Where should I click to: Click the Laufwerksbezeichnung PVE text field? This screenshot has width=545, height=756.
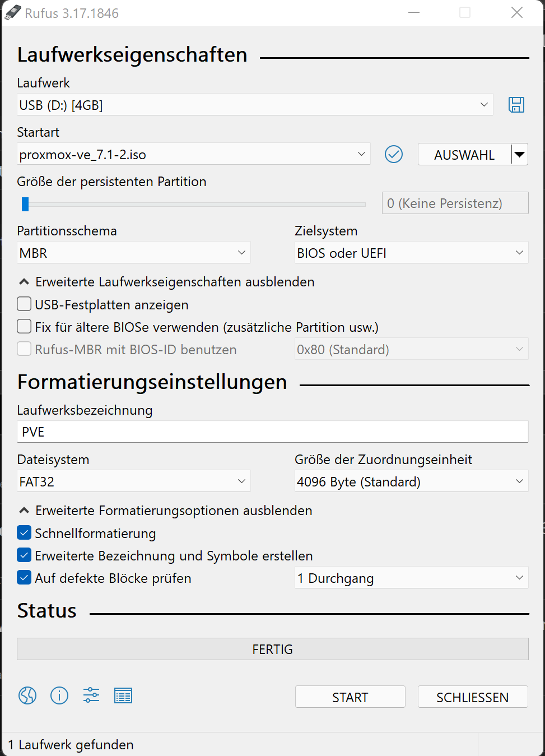pos(272,432)
